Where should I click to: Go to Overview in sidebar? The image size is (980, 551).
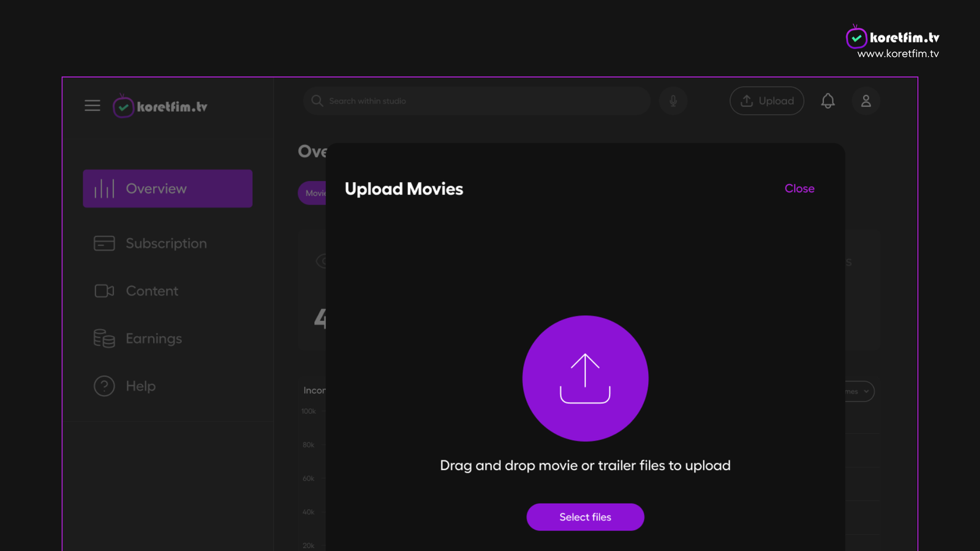point(168,189)
